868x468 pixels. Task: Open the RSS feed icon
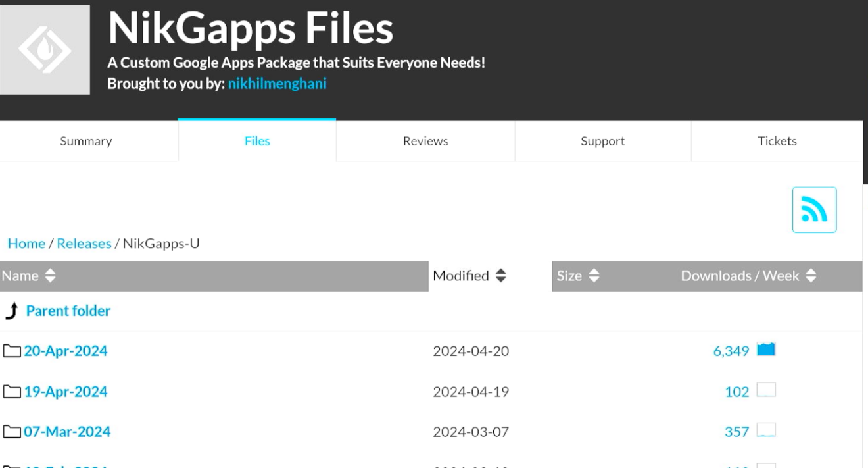click(x=814, y=210)
